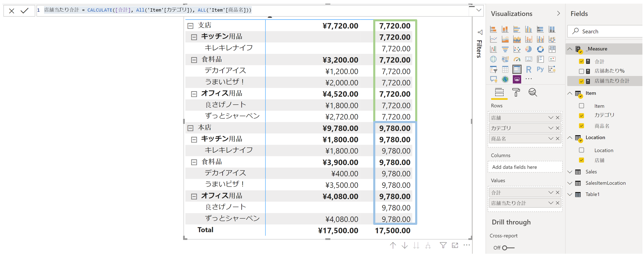Select the clustered bar chart visual
The height and width of the screenshot is (261, 644).
coord(517,29)
